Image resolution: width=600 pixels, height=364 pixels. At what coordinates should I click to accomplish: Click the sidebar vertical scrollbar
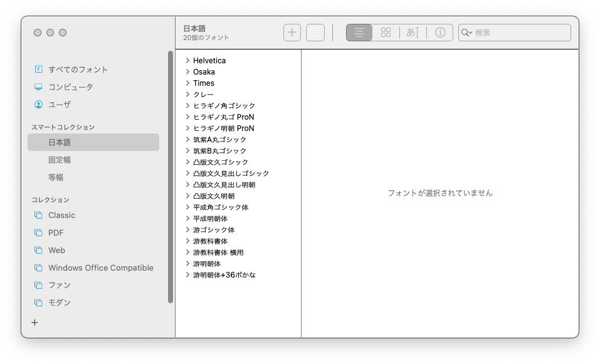[171, 177]
